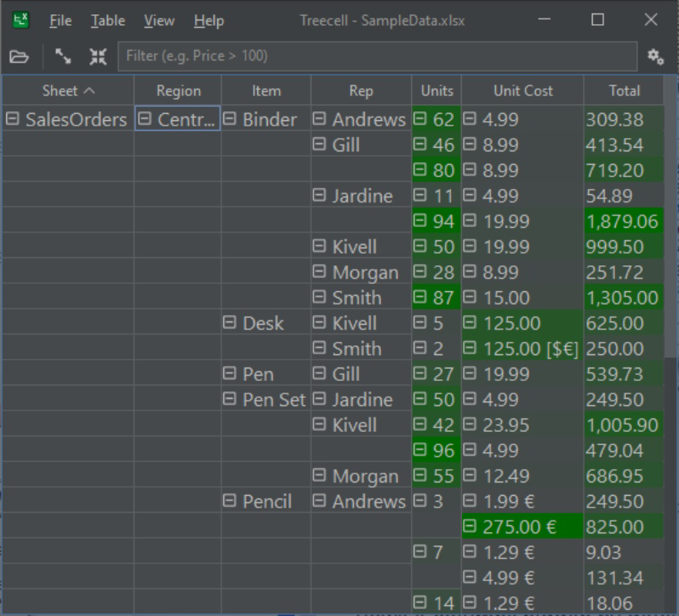Collapse the Pencil item node
The image size is (679, 616).
229,500
